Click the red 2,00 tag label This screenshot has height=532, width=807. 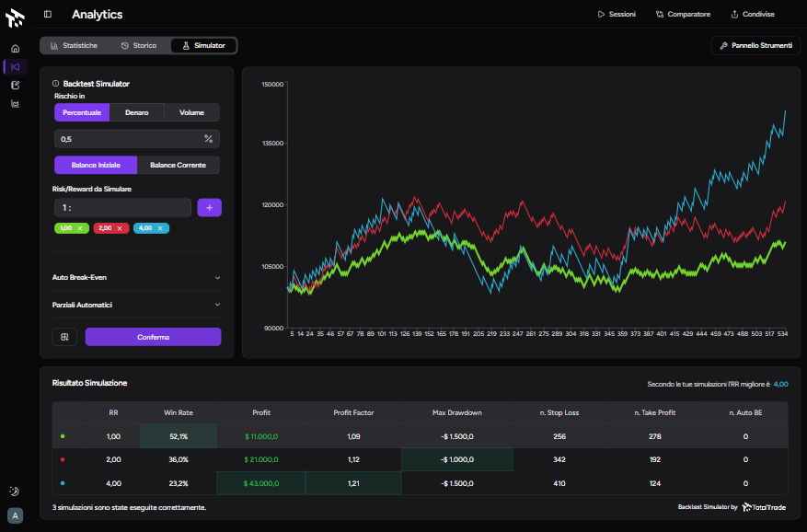[x=105, y=228]
